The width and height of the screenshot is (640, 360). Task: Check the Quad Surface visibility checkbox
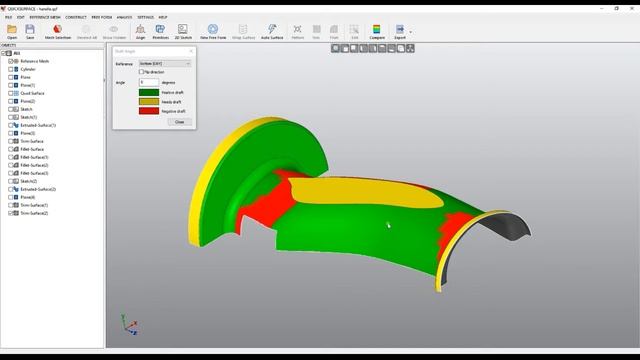pyautogui.click(x=11, y=93)
